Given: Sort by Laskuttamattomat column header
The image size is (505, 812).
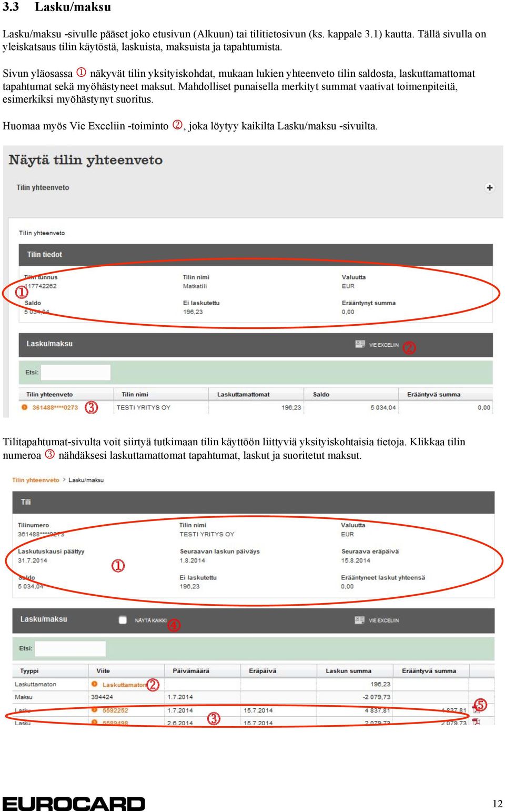Looking at the screenshot, I should [243, 395].
